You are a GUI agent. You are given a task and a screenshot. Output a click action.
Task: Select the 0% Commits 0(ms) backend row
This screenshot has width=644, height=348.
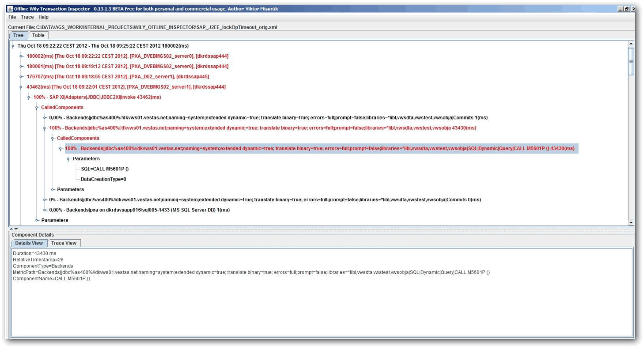[265, 200]
